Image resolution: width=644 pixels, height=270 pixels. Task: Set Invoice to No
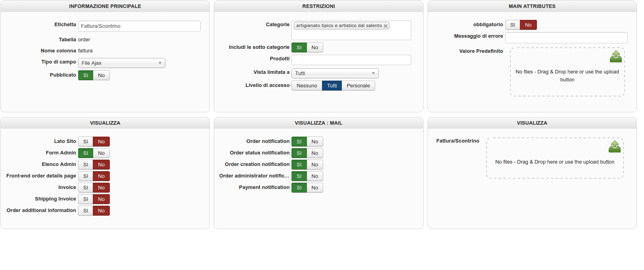pos(102,188)
